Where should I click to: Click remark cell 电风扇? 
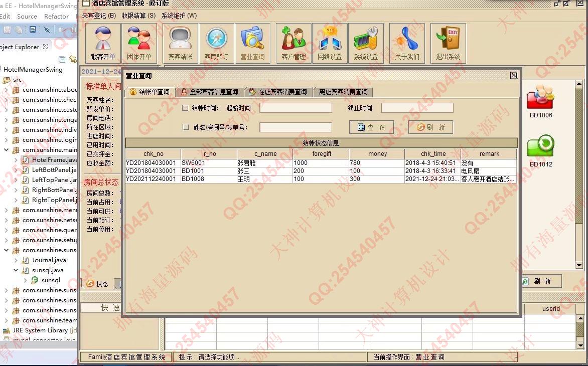point(489,171)
